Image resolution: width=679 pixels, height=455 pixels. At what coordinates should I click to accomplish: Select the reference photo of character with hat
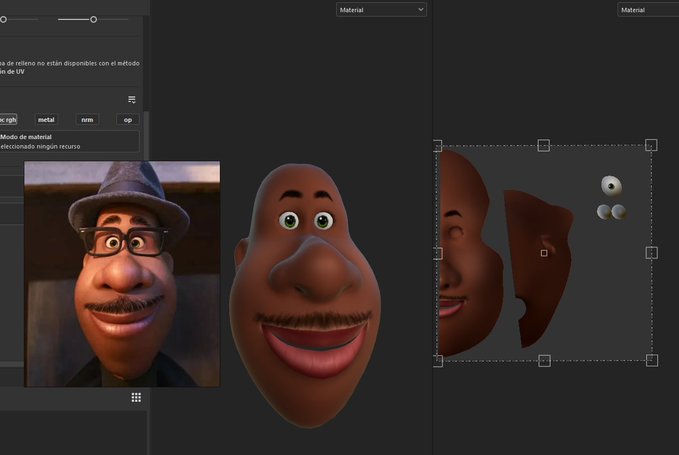click(122, 274)
